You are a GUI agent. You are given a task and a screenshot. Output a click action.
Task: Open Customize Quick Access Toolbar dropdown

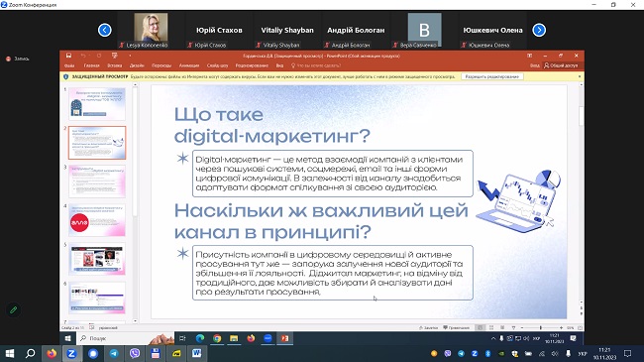(x=130, y=56)
